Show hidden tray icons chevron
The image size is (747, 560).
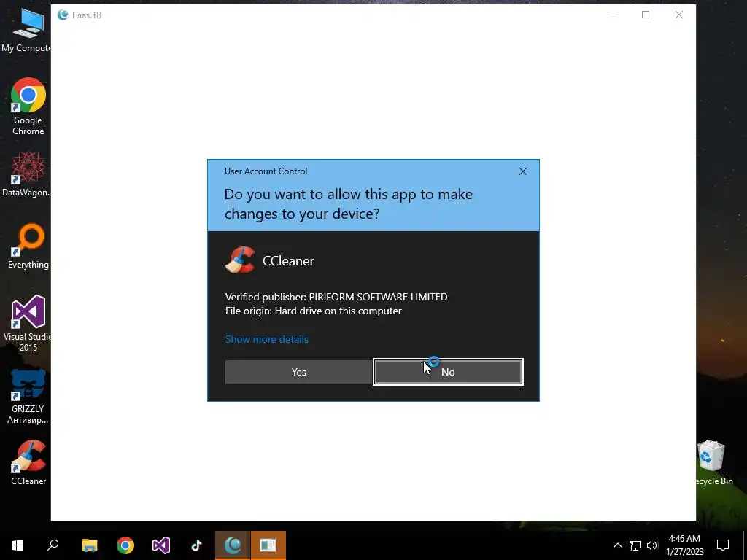(617, 545)
